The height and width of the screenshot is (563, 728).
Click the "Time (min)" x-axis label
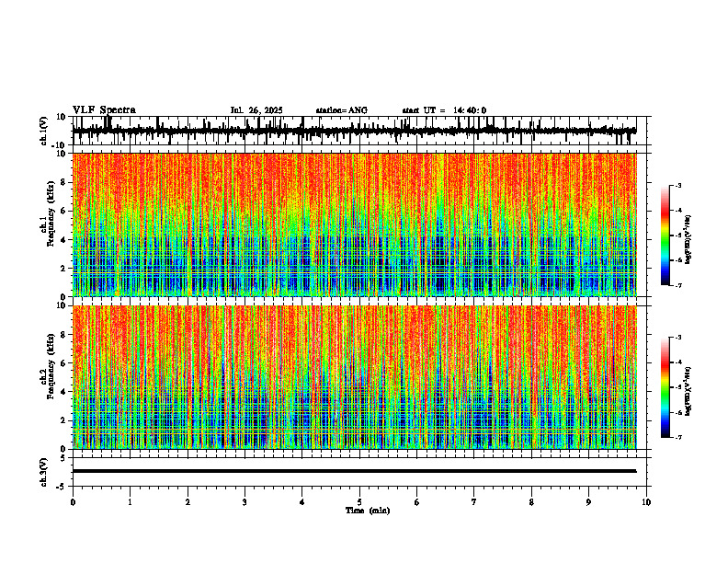click(368, 511)
